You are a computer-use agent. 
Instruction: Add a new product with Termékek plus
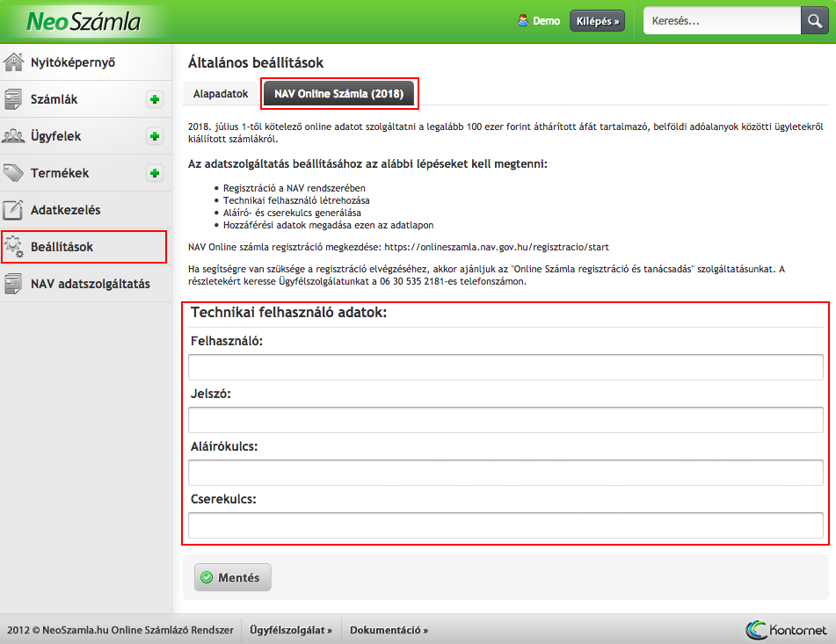coord(155,173)
